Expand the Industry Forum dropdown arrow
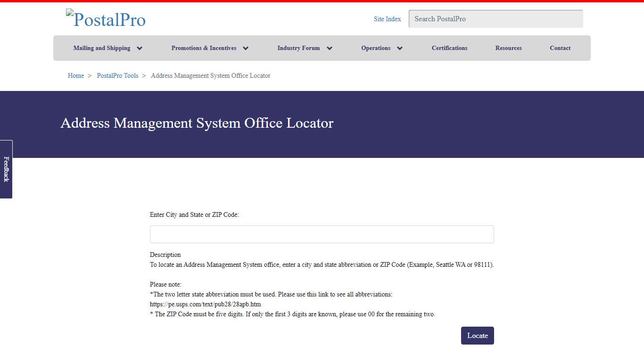This screenshot has width=644, height=362. click(329, 48)
